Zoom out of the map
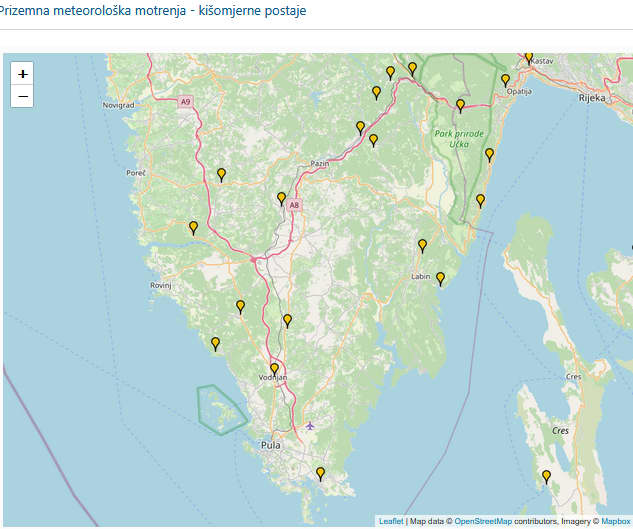Screen dimensions: 633x529 pos(22,96)
